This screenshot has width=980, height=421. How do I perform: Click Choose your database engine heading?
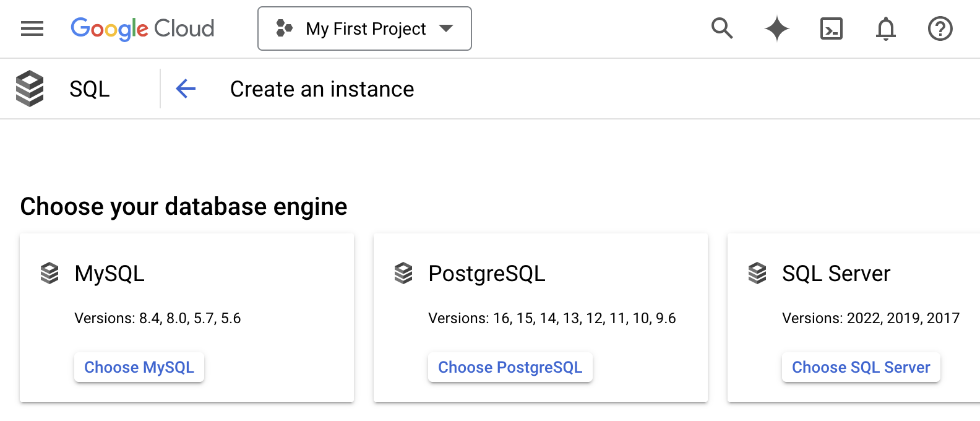point(184,207)
